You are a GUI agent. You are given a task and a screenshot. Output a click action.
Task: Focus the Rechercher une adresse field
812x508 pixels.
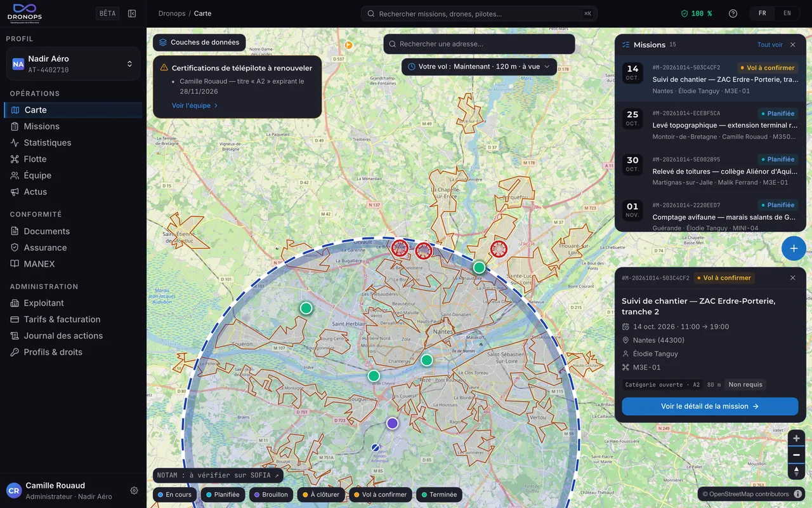(x=479, y=44)
